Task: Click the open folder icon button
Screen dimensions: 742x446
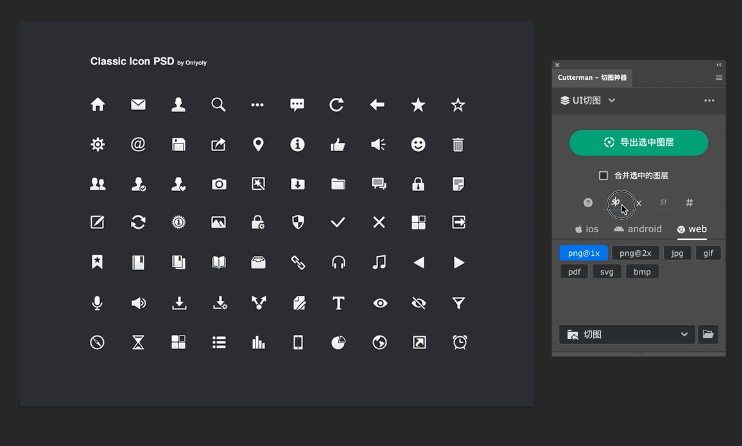Action: point(708,334)
